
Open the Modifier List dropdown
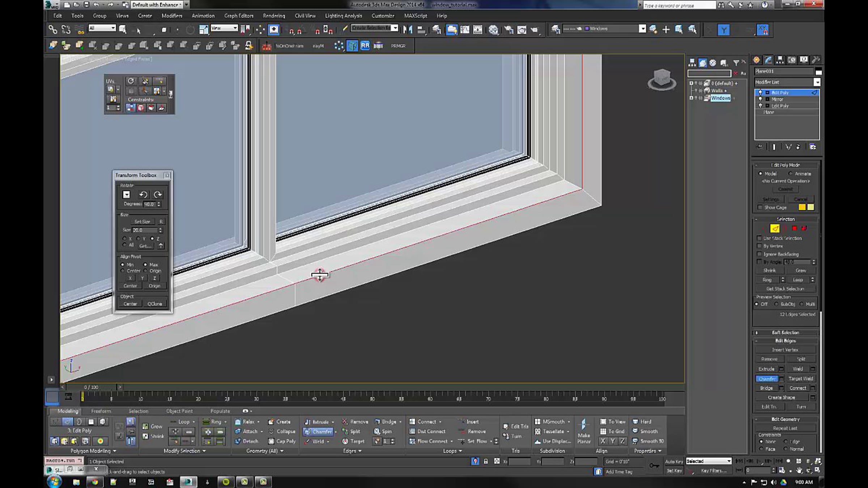(x=817, y=82)
